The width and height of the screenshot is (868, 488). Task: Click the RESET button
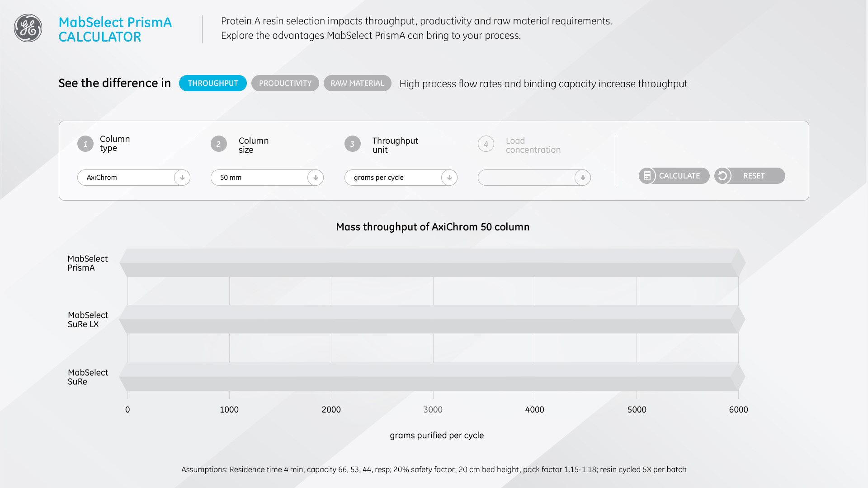click(750, 176)
